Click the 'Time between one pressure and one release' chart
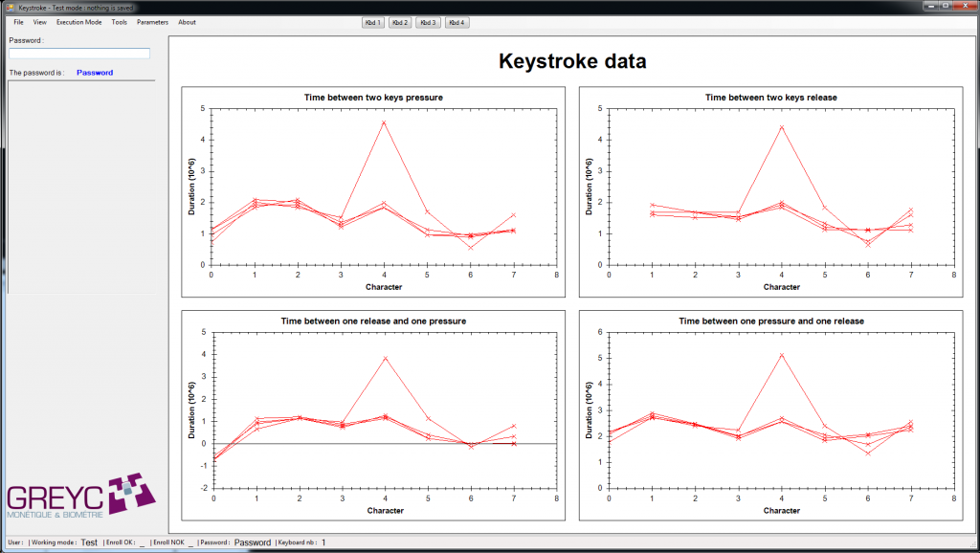 click(x=770, y=415)
